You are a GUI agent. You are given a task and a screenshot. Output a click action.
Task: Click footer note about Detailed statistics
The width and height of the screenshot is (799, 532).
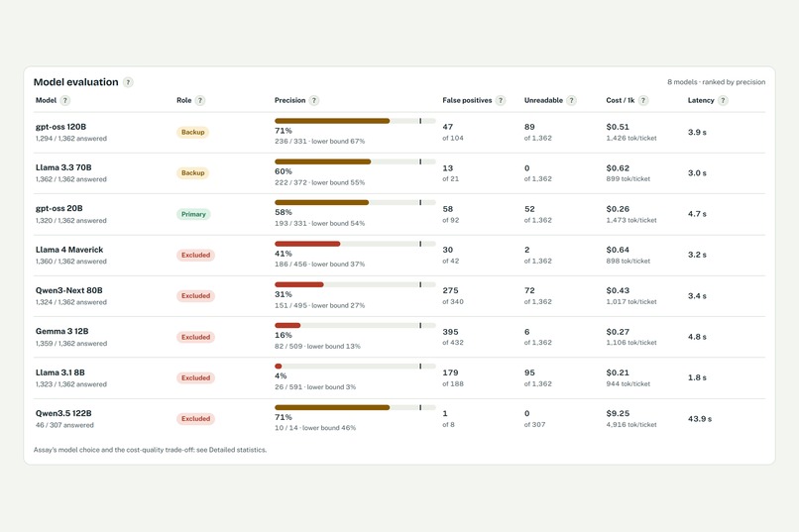point(150,450)
